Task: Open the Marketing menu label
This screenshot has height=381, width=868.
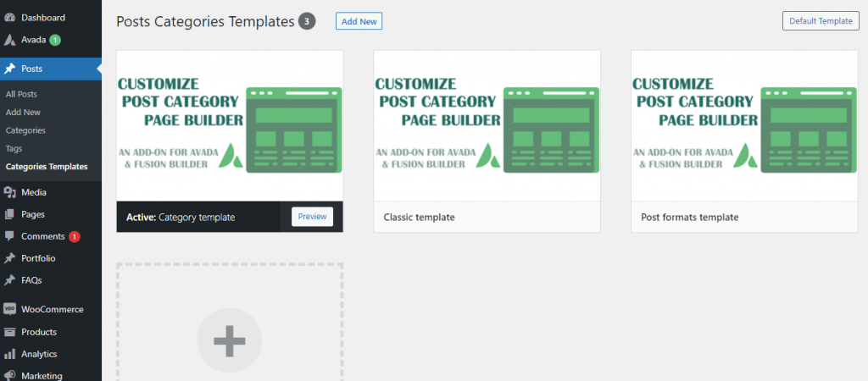Action: coord(42,376)
